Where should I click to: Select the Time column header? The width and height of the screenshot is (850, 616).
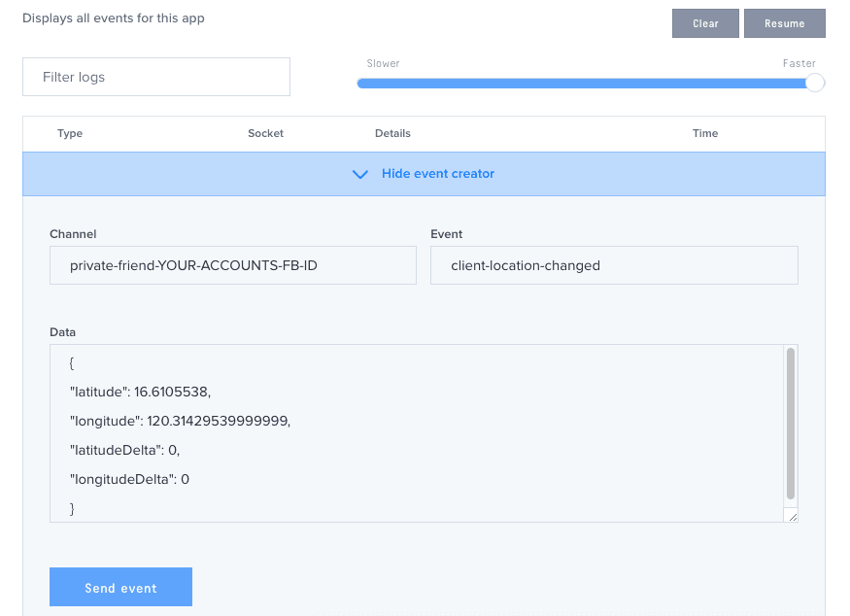click(704, 133)
